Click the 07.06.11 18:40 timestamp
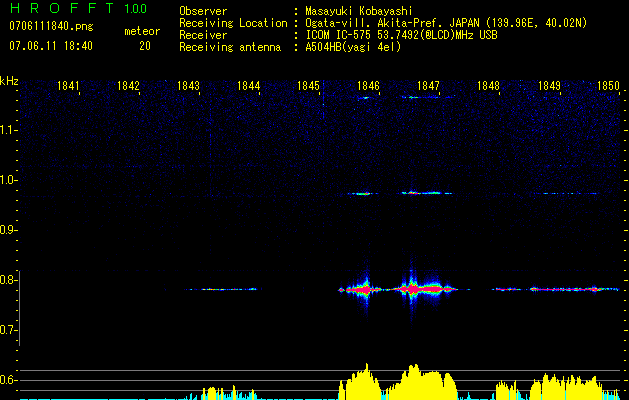Screen dimensions: 629x400 pyautogui.click(x=50, y=46)
